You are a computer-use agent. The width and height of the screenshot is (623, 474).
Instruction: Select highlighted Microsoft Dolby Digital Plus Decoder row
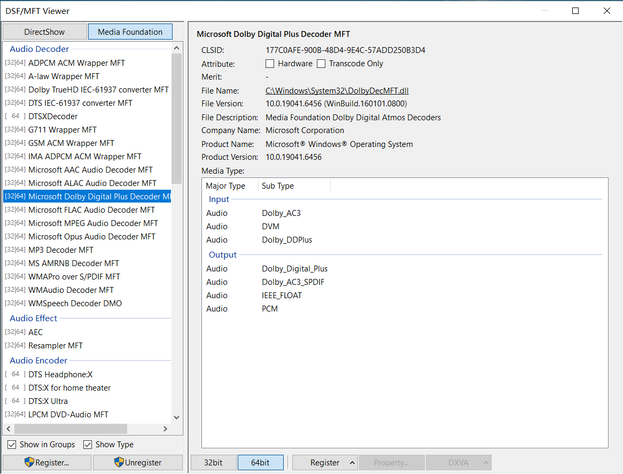(x=87, y=196)
